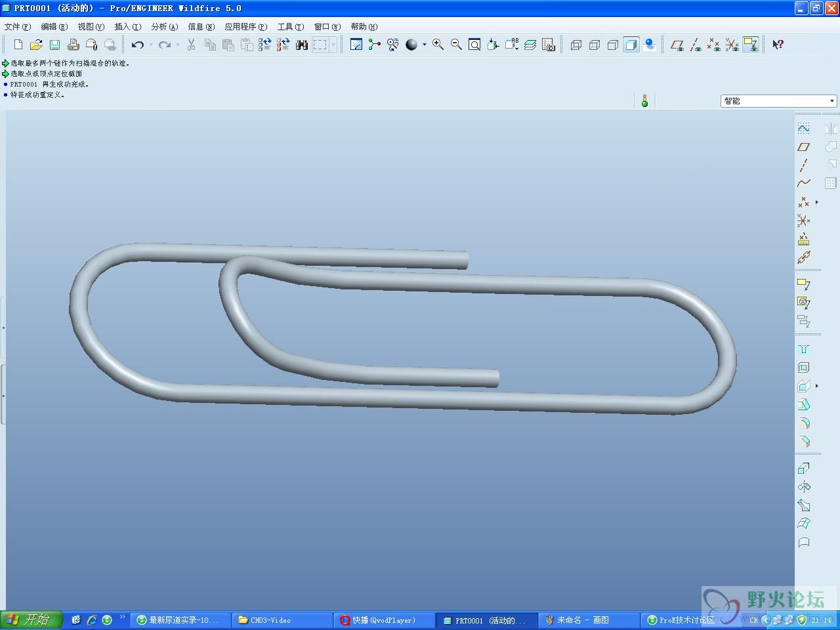Select the Hole tool in right toolbar
Image resolution: width=840 pixels, height=630 pixels.
tap(804, 349)
